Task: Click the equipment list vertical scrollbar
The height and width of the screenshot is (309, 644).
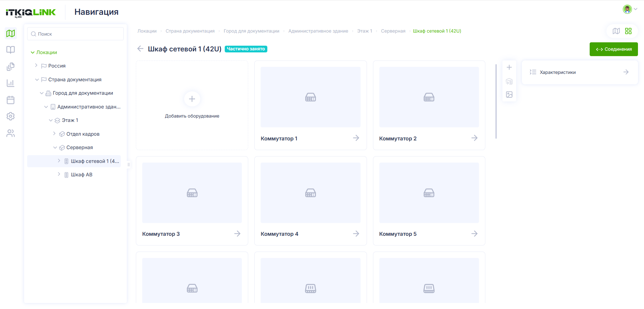Action: point(496,101)
